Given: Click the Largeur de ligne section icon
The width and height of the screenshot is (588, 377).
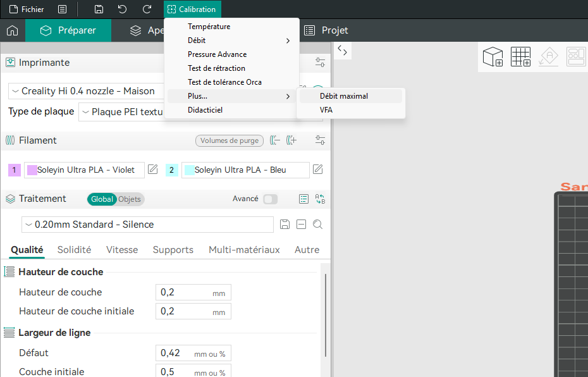Looking at the screenshot, I should (9, 332).
